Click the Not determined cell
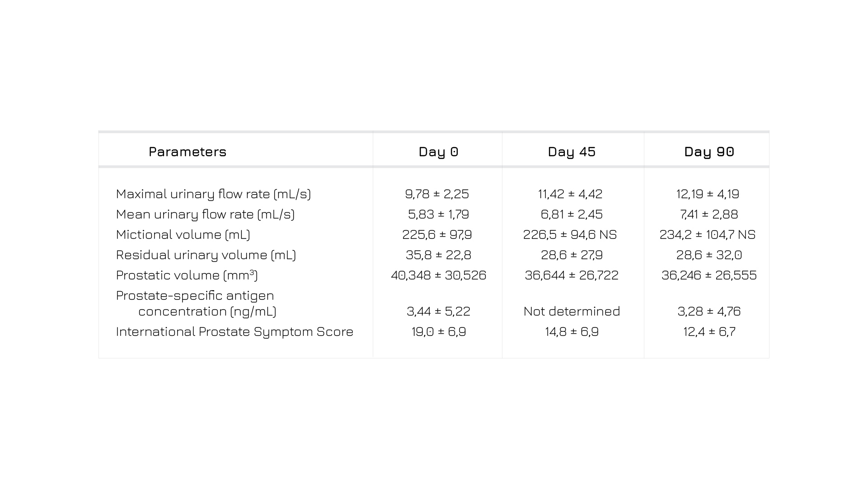 [572, 311]
